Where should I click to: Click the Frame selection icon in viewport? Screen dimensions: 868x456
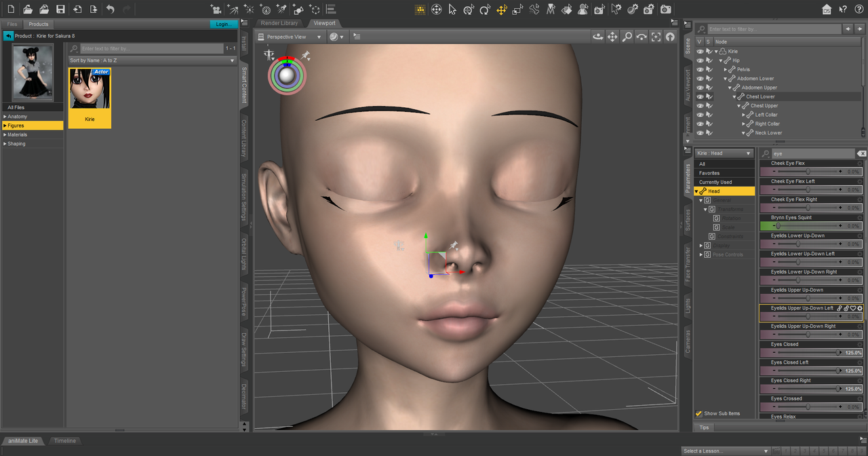click(656, 37)
